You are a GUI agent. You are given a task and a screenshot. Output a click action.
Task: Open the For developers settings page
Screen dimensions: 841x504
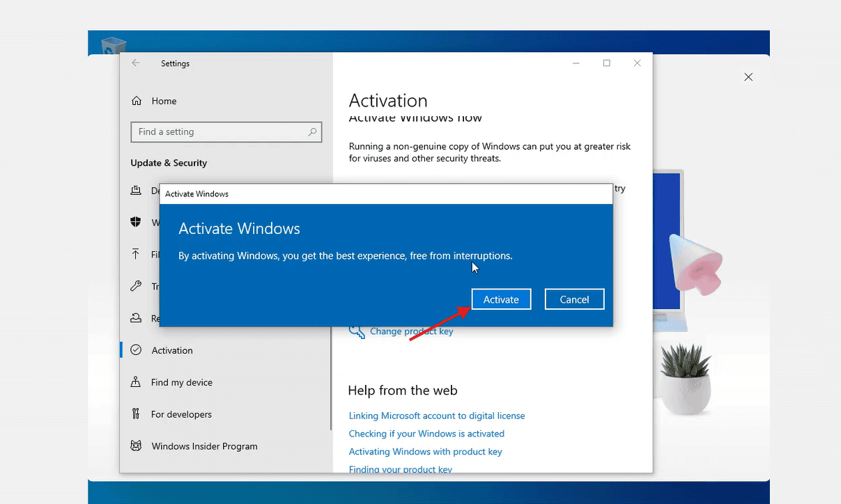tap(181, 414)
